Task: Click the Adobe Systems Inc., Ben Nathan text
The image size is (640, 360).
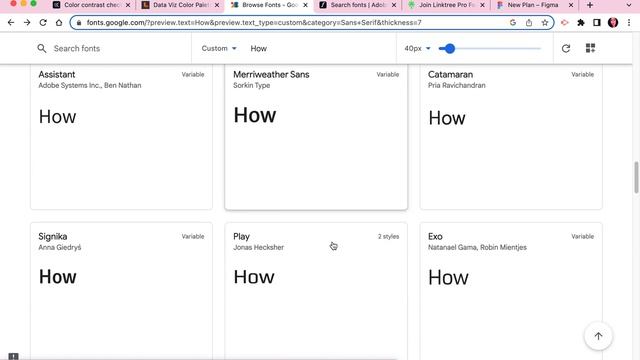Action: point(90,85)
